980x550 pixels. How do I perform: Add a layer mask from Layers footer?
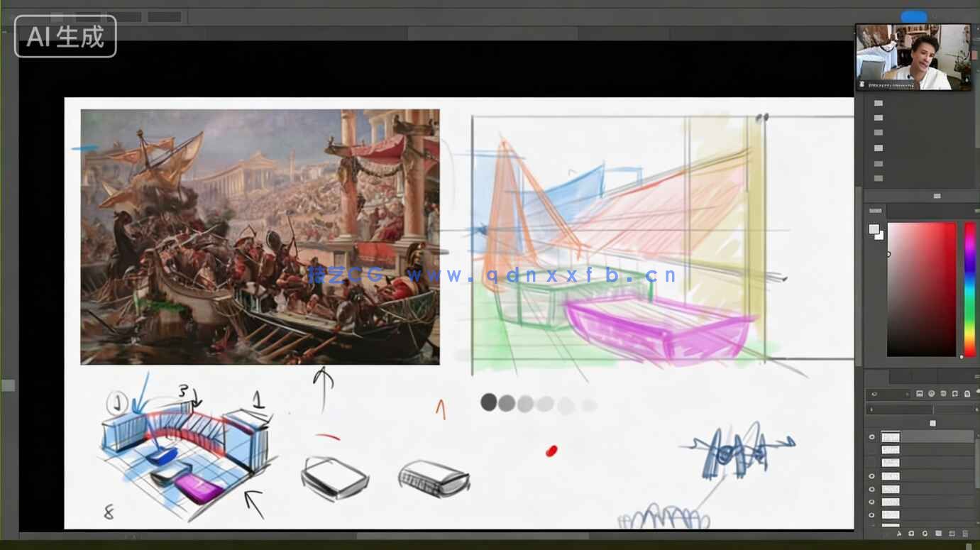pyautogui.click(x=911, y=533)
